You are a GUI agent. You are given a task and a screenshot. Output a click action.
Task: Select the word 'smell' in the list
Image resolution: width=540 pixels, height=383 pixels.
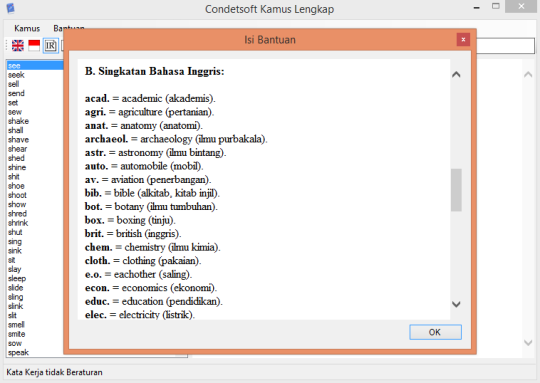16,325
